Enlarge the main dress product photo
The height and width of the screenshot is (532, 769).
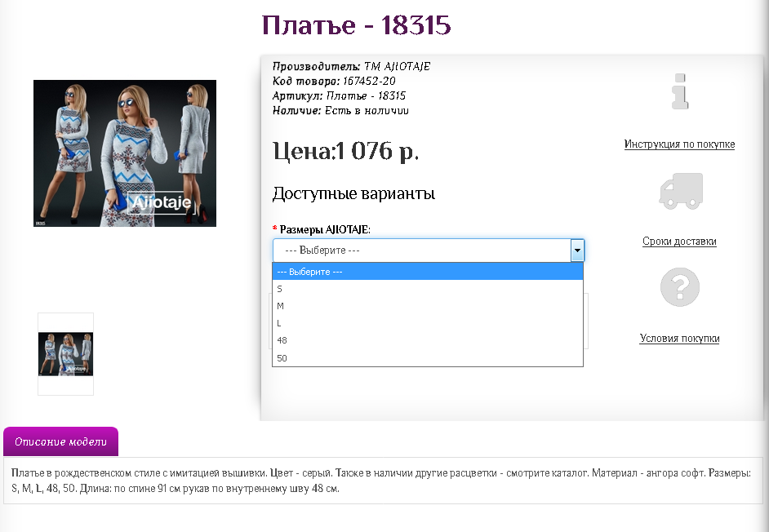(124, 153)
